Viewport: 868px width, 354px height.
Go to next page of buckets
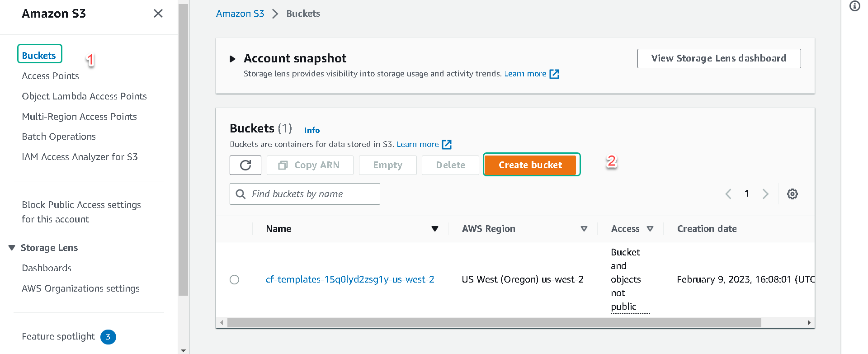pos(765,194)
